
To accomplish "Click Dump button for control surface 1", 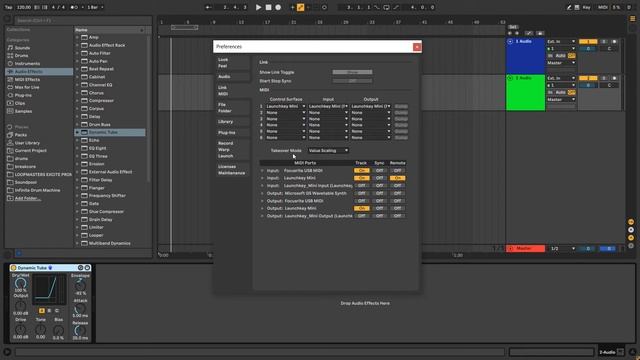I will (x=401, y=106).
